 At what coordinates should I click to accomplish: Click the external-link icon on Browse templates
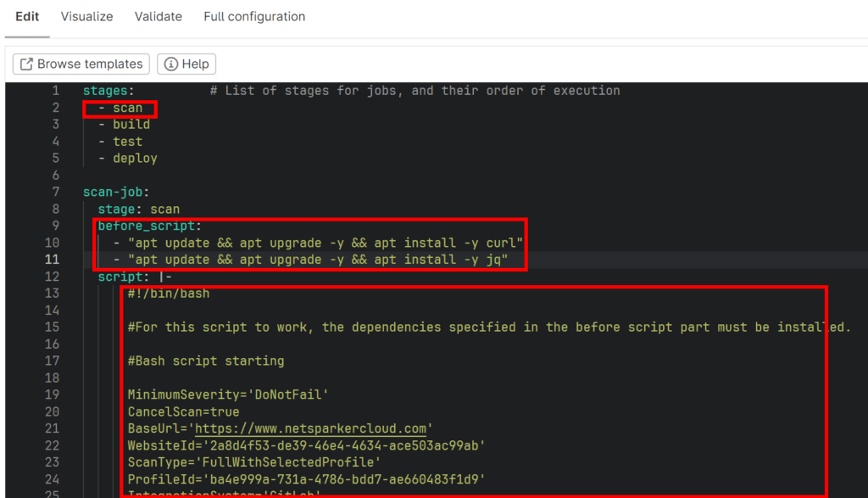tap(26, 64)
